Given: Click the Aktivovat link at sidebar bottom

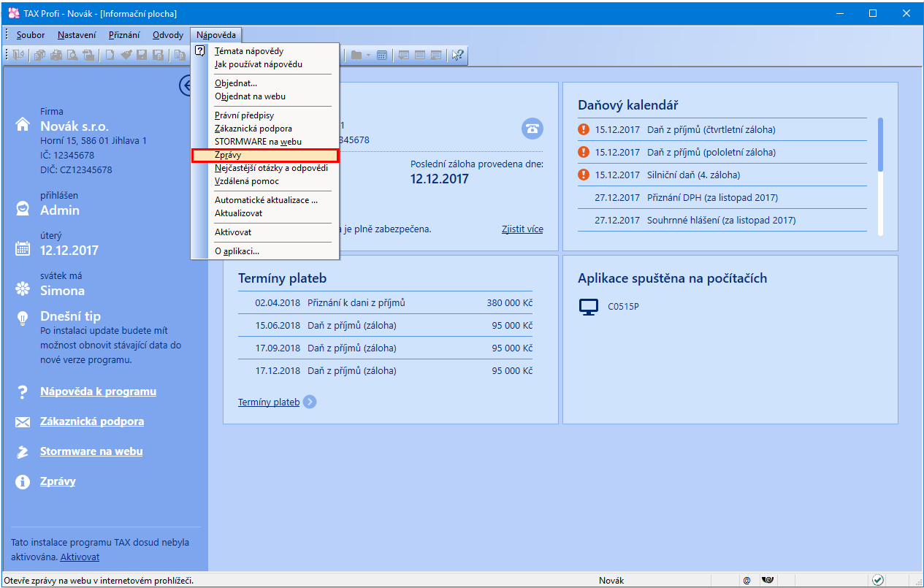Looking at the screenshot, I should 80,557.
